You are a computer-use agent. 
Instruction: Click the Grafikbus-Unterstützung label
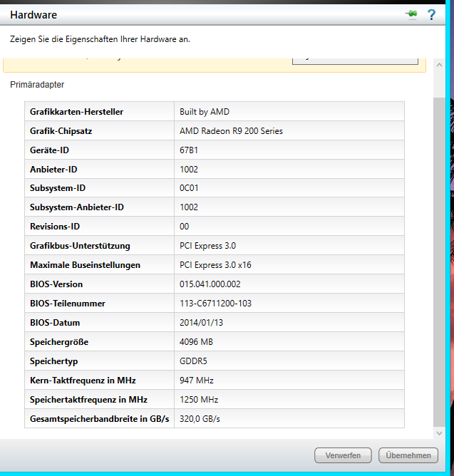click(x=80, y=246)
